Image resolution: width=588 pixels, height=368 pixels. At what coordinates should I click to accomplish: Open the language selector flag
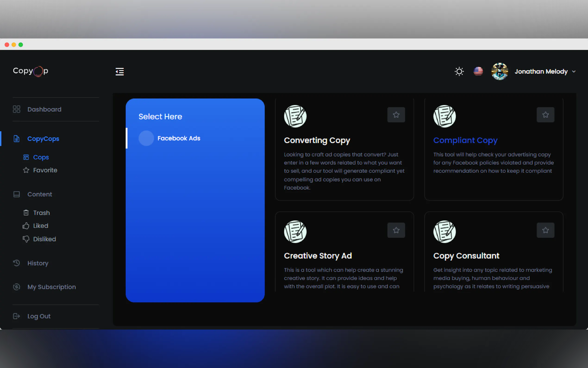(x=478, y=71)
